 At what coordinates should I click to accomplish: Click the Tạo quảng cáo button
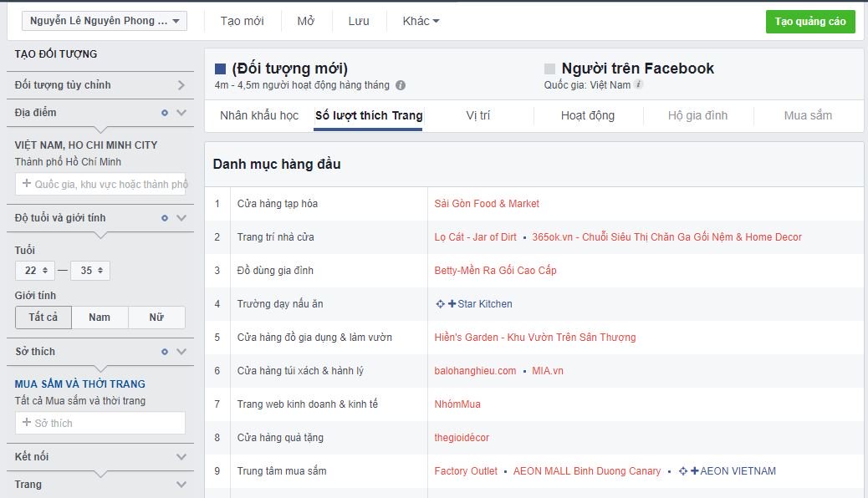[x=810, y=22]
